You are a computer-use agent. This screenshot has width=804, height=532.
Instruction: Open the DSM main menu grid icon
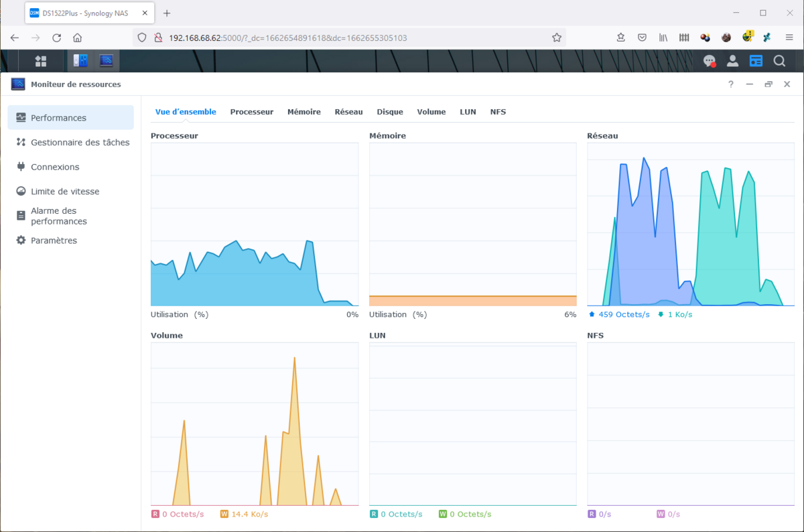click(x=41, y=61)
